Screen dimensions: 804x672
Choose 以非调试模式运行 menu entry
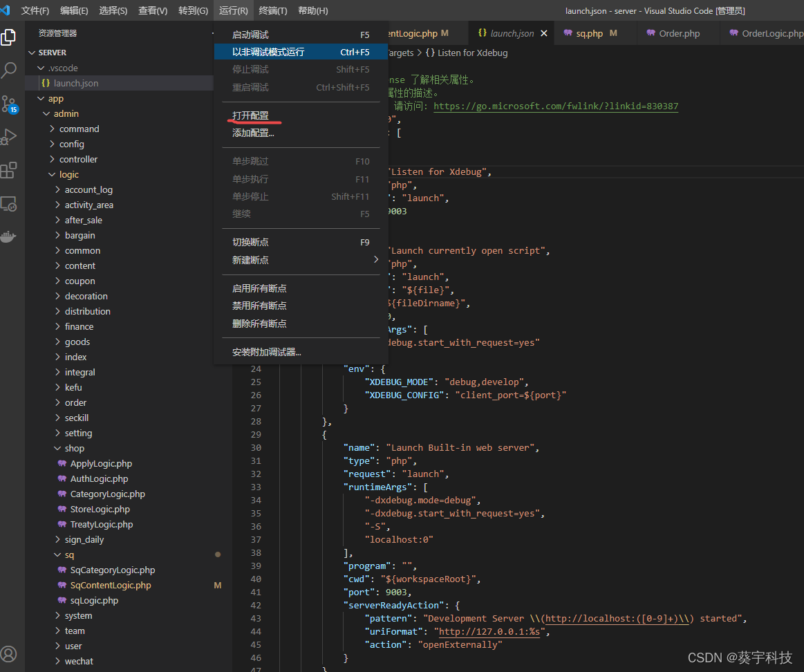(301, 53)
